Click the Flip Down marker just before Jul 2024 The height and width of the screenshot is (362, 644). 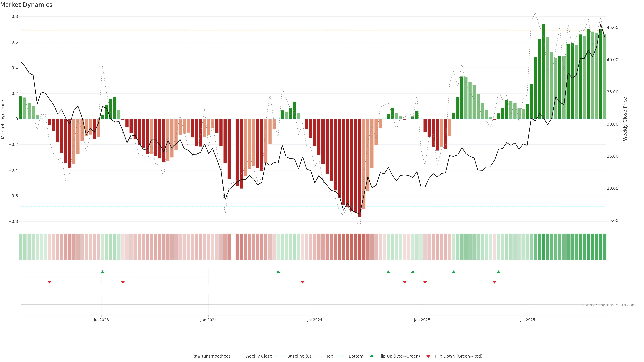303,282
